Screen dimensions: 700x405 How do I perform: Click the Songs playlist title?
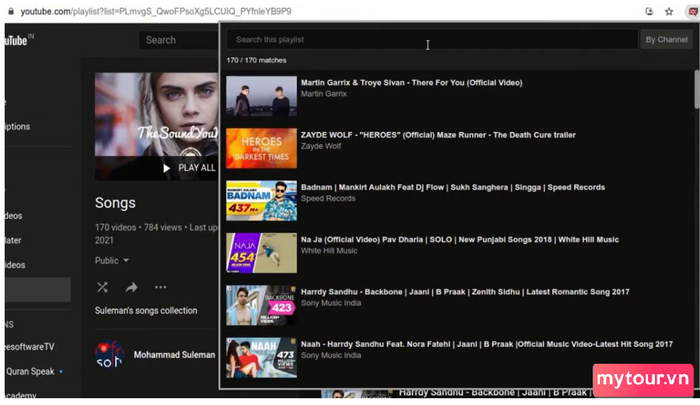pyautogui.click(x=115, y=203)
